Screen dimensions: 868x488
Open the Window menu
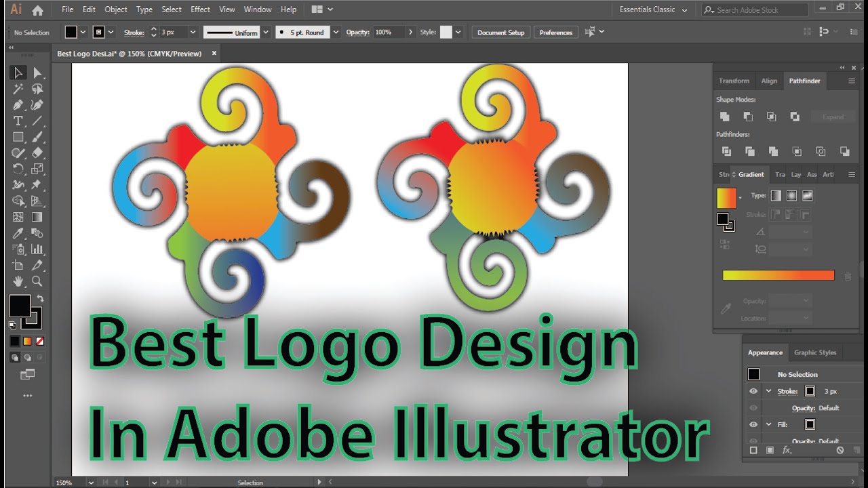click(258, 9)
